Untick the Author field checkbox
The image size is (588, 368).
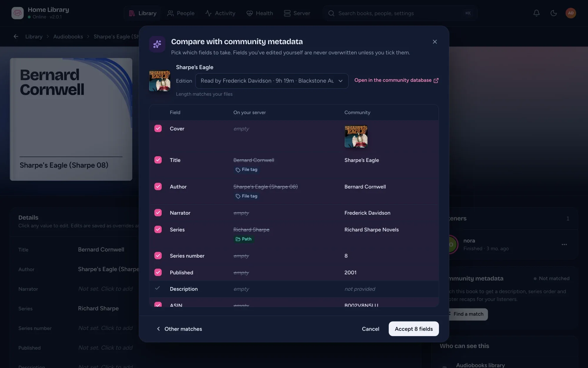pyautogui.click(x=158, y=186)
